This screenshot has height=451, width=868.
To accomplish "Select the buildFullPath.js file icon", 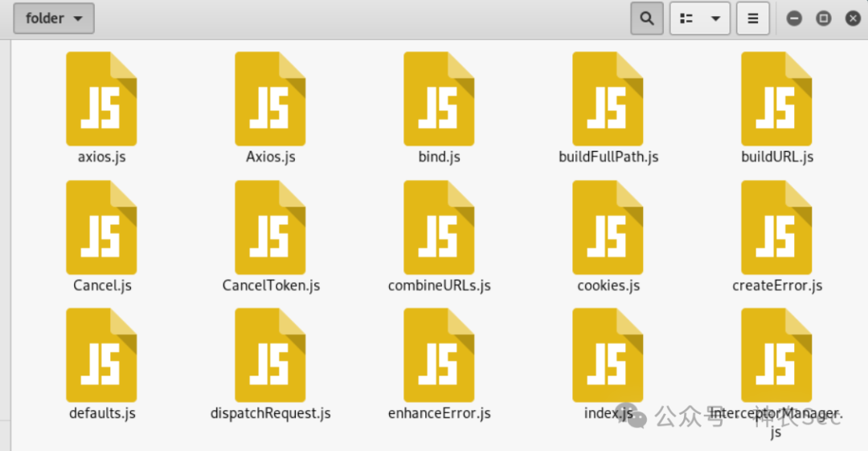I will point(608,99).
